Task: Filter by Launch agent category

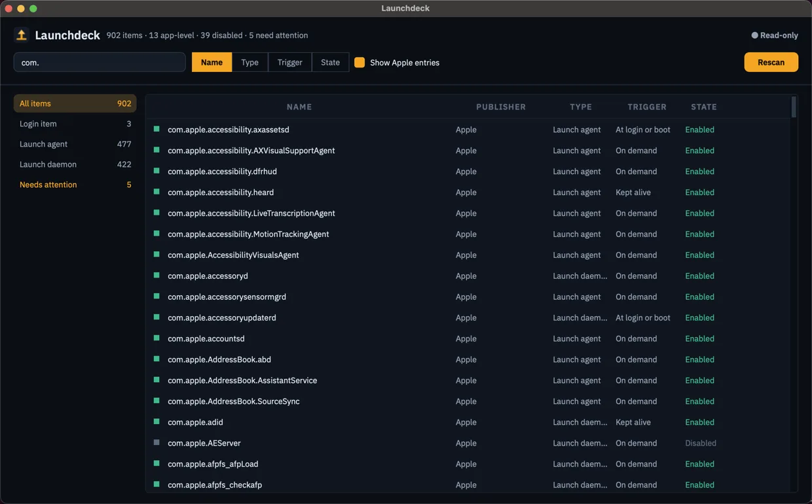Action: 75,144
